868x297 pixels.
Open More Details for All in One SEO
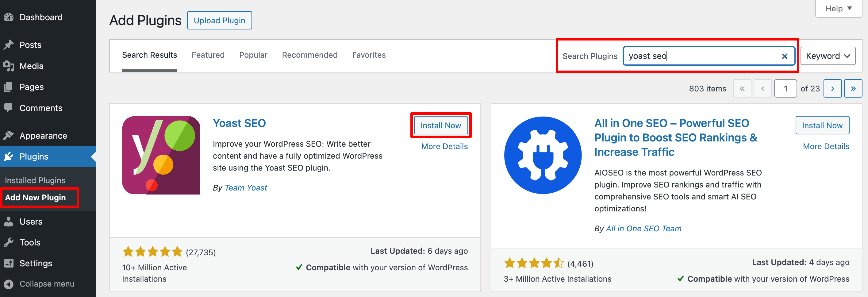pos(826,146)
